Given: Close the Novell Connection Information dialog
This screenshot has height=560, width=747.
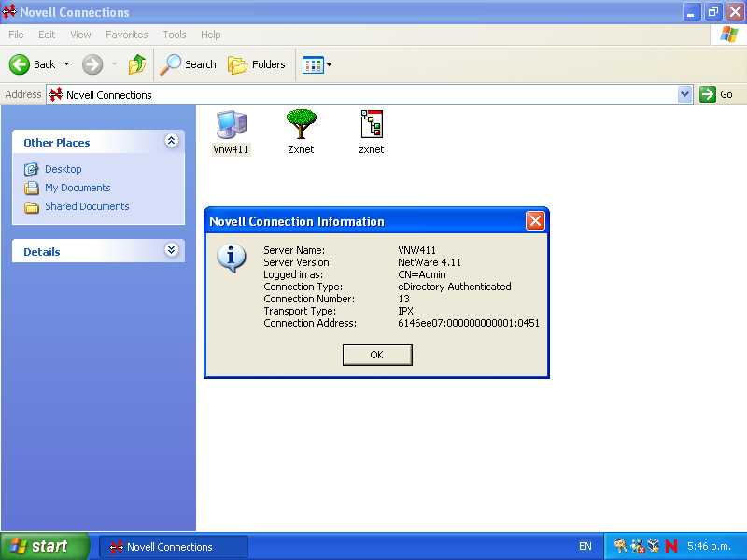Looking at the screenshot, I should point(535,221).
